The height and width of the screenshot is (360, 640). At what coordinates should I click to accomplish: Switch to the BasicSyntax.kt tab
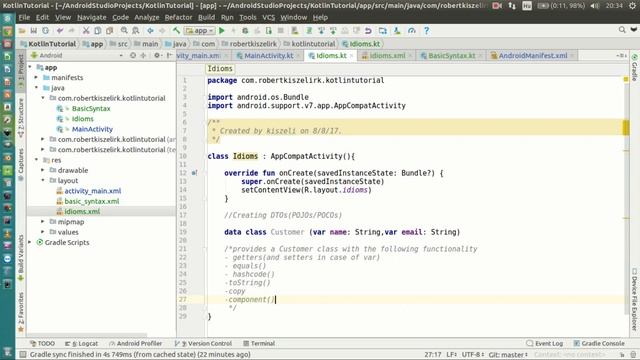451,56
